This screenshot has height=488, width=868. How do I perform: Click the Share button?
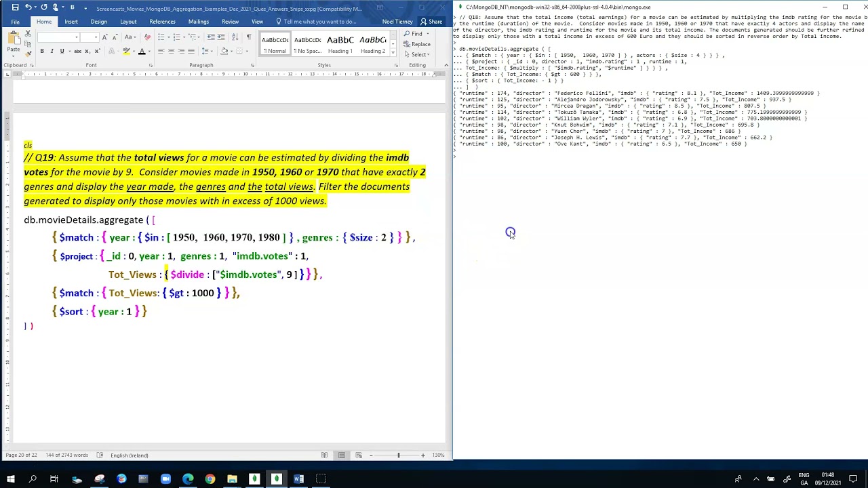coord(431,22)
